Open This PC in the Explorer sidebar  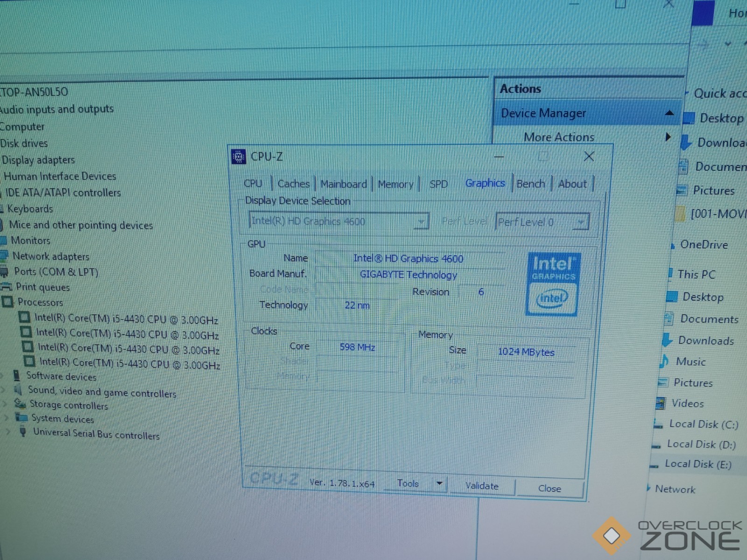pyautogui.click(x=696, y=274)
